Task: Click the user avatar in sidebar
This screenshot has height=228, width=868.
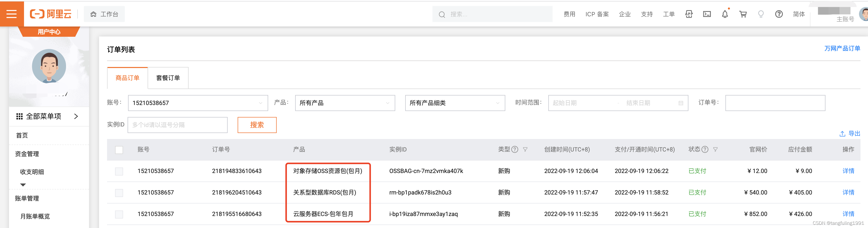Action: 49,66
